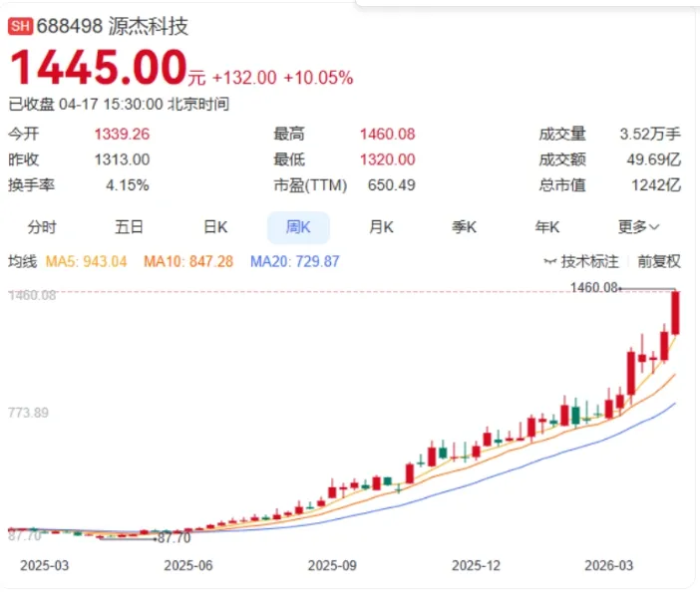Click the 今开 value 1339.26
Image resolution: width=700 pixels, height=613 pixels.
122,135
